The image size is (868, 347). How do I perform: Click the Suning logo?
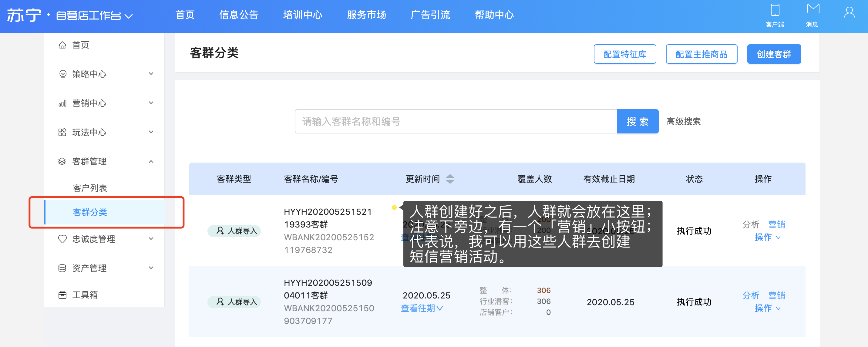[x=24, y=15]
